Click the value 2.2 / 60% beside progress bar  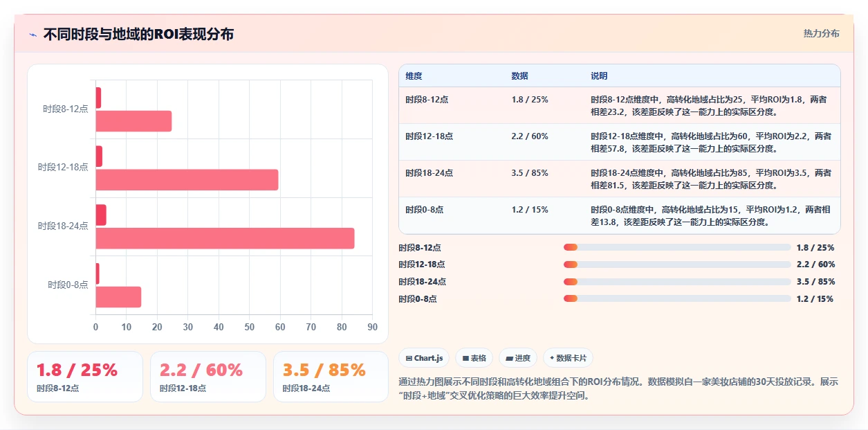(815, 265)
